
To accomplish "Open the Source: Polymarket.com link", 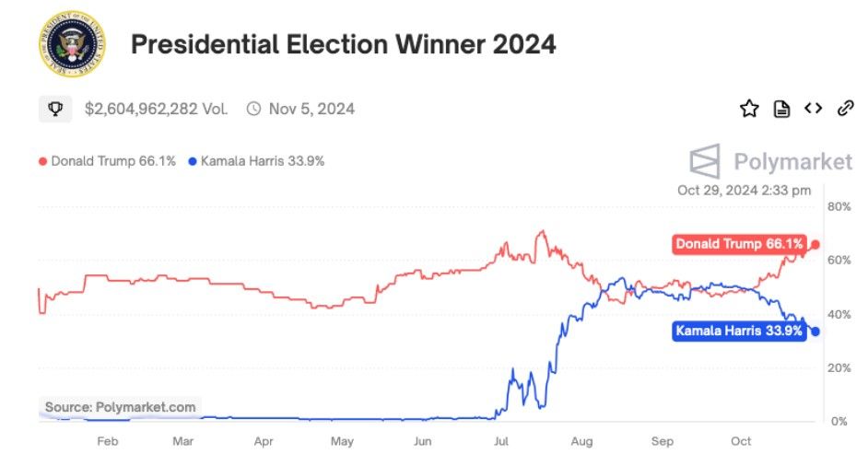I will click(120, 407).
